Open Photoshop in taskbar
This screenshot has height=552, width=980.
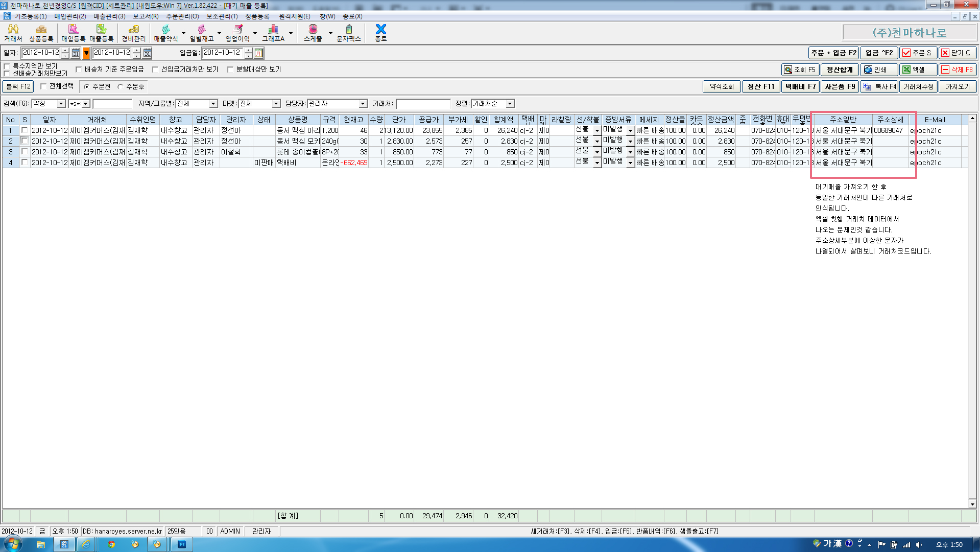point(182,544)
